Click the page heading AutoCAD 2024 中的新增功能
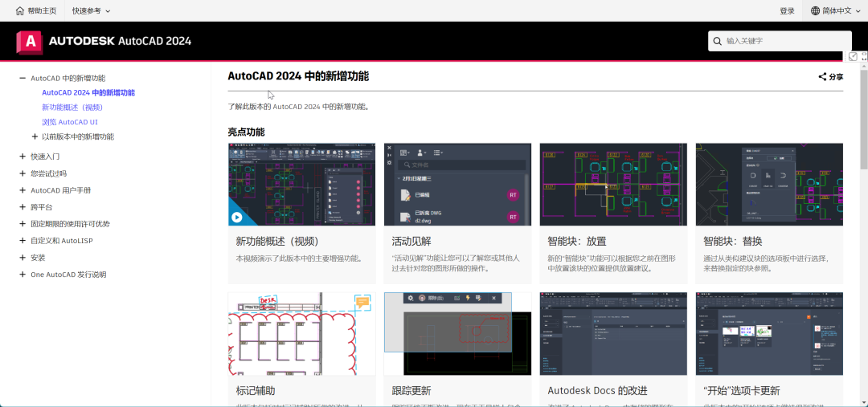Screen dimensions: 868x407 [298, 76]
